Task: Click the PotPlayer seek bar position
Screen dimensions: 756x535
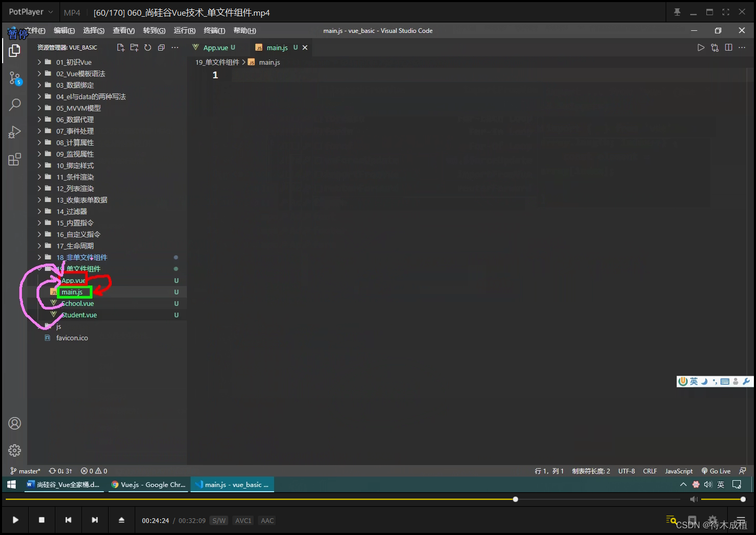Action: (515, 500)
